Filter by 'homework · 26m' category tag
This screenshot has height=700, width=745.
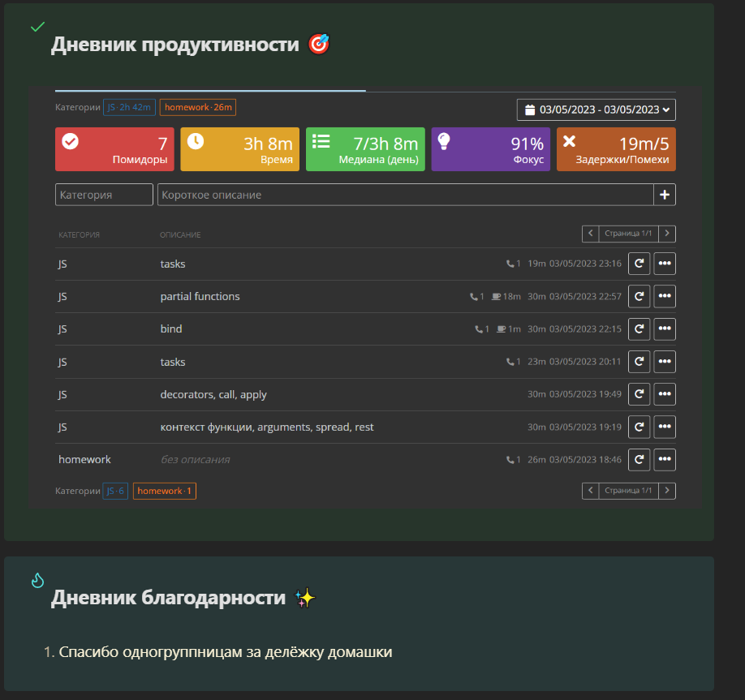click(x=198, y=107)
